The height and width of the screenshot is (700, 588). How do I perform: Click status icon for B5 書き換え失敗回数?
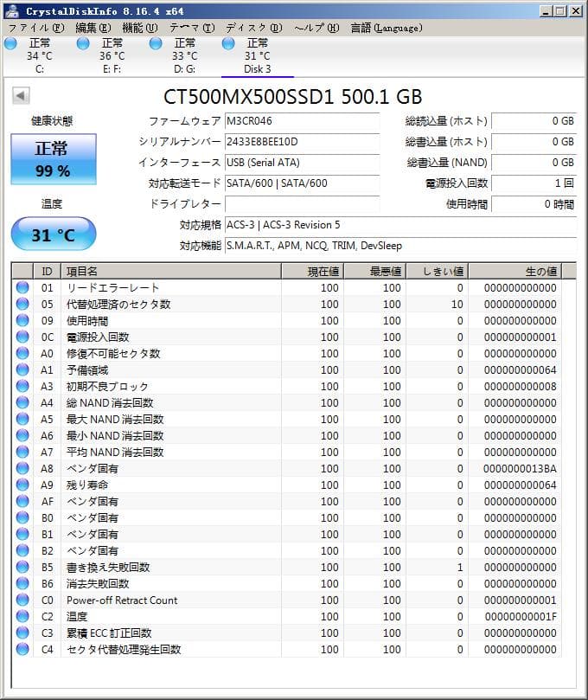pyautogui.click(x=22, y=567)
